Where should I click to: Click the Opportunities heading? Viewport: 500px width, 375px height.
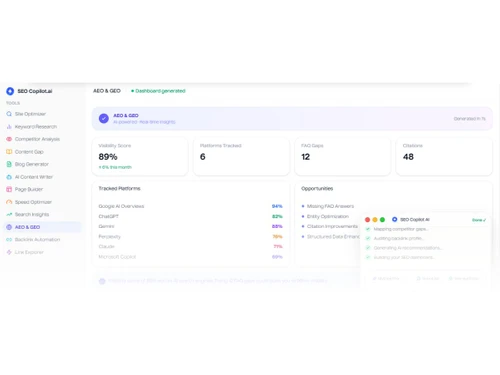tap(317, 188)
